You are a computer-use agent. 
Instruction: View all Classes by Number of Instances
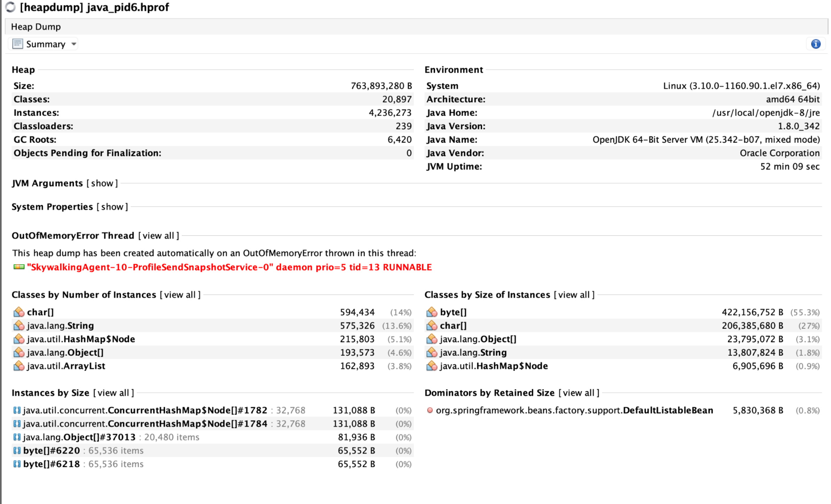(x=180, y=295)
